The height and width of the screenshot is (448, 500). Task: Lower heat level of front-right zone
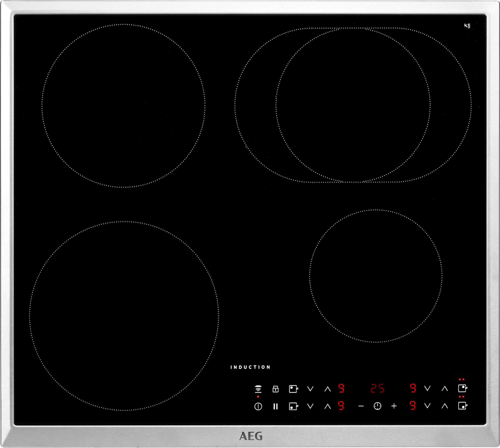427,406
